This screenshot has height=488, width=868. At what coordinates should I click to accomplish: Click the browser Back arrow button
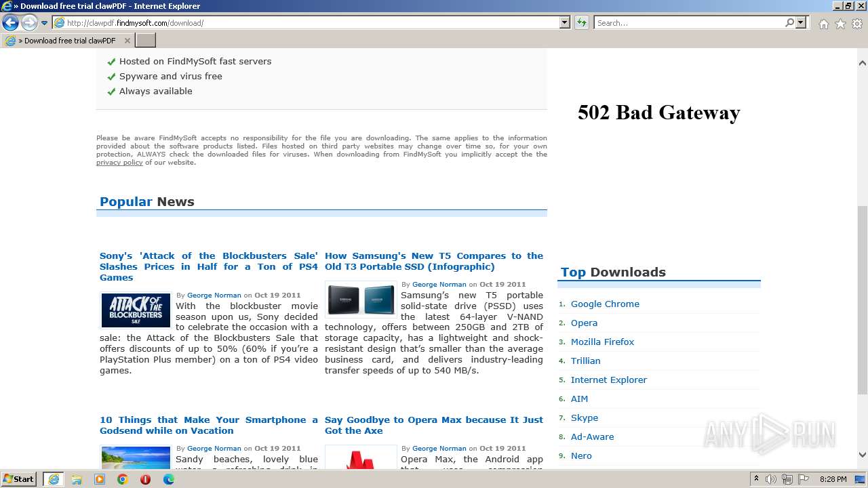point(10,23)
